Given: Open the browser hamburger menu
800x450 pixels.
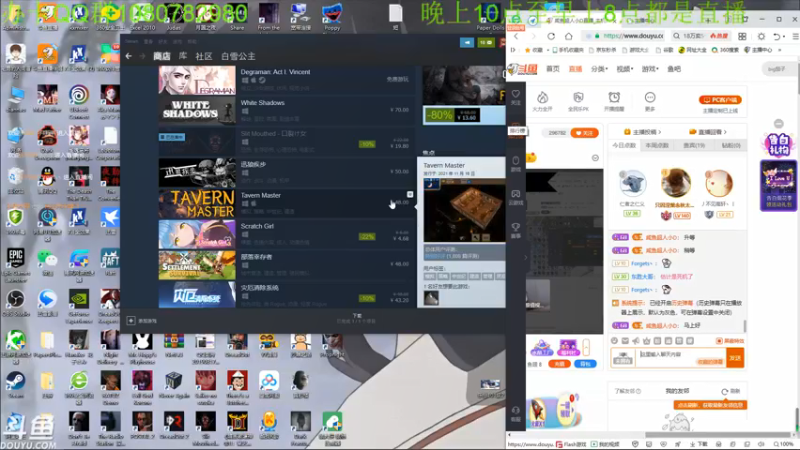Looking at the screenshot, I should click(795, 36).
